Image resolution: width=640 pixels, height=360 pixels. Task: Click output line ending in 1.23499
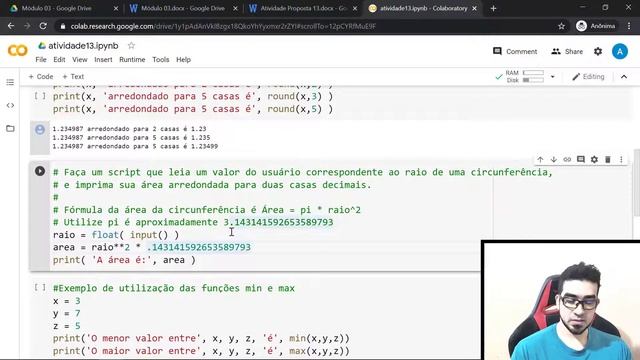coord(135,146)
